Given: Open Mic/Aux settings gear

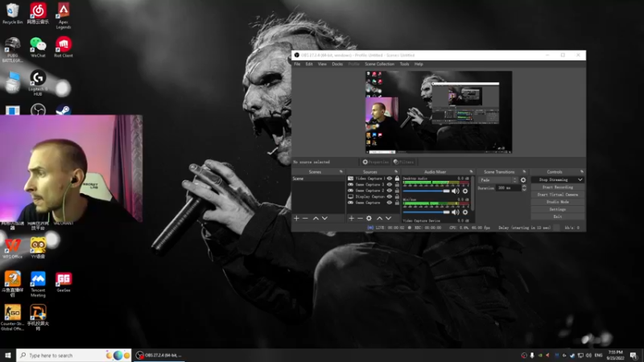Looking at the screenshot, I should click(465, 212).
